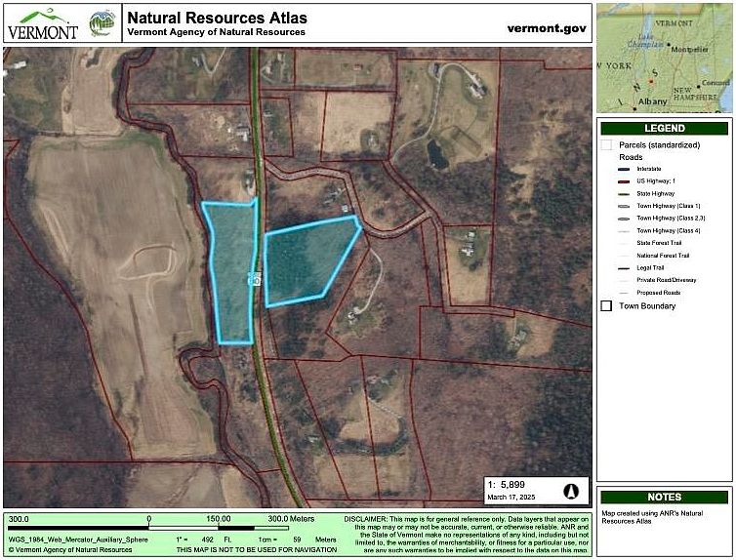
Task: Click the 'US Highway; 1' legend label
Action: [x=656, y=181]
